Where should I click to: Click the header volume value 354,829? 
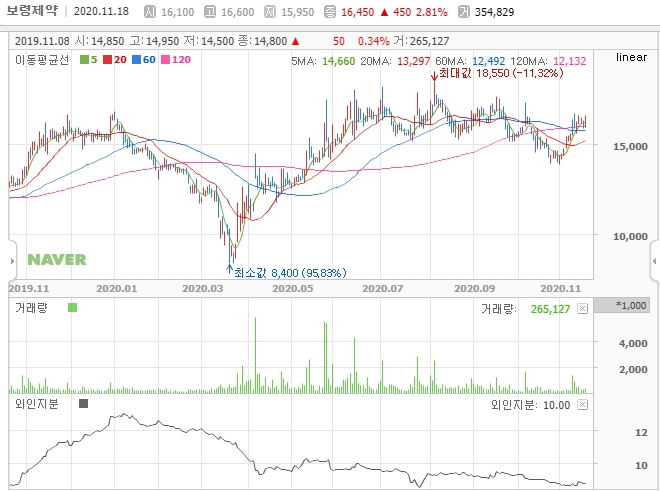[x=495, y=12]
